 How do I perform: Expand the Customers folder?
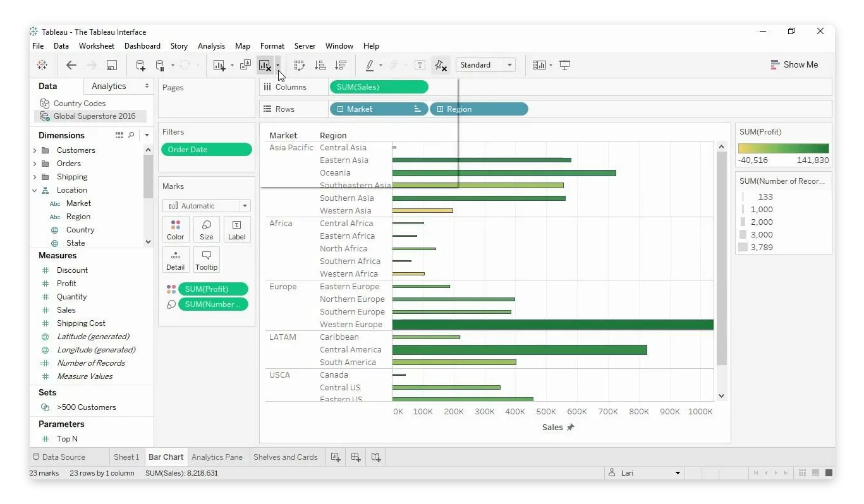point(35,150)
